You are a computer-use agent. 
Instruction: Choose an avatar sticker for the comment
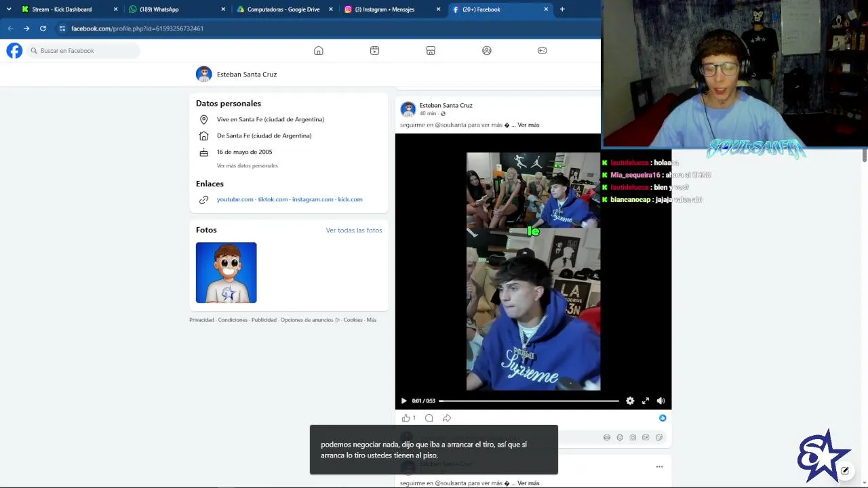coord(607,438)
